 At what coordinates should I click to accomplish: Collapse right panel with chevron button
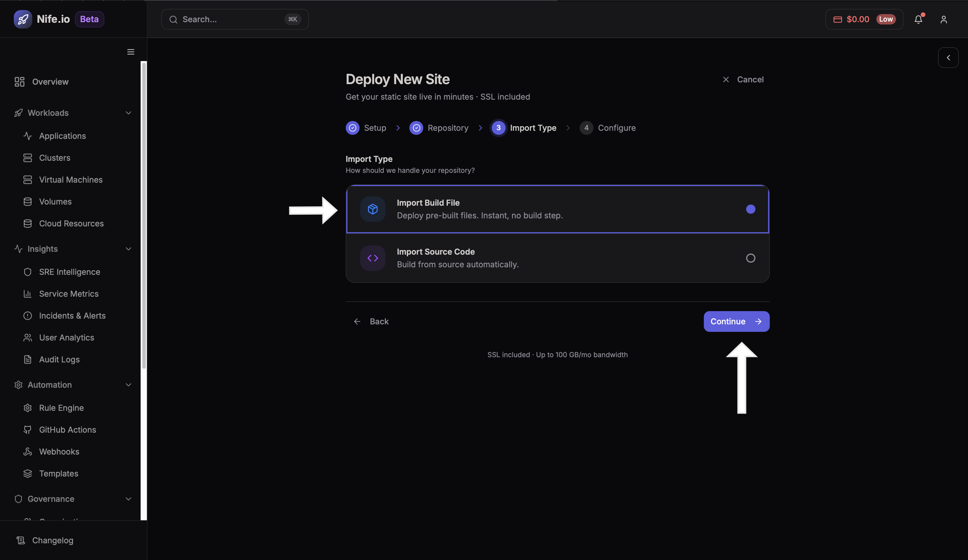click(948, 58)
